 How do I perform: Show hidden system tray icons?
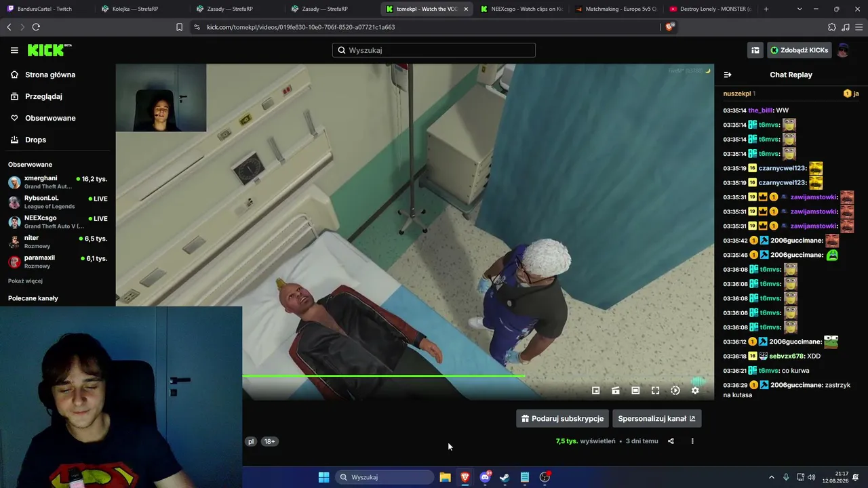771,477
